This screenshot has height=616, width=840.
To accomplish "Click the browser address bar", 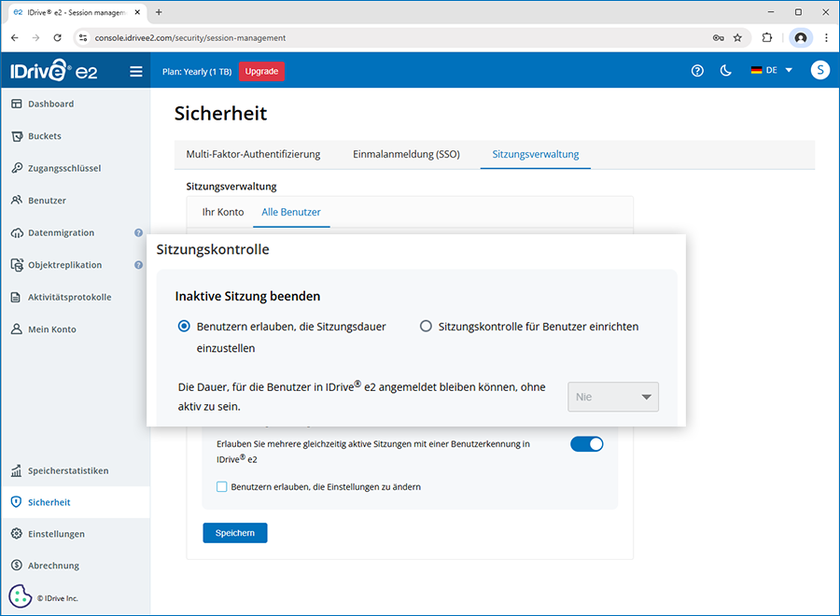I will [x=392, y=38].
